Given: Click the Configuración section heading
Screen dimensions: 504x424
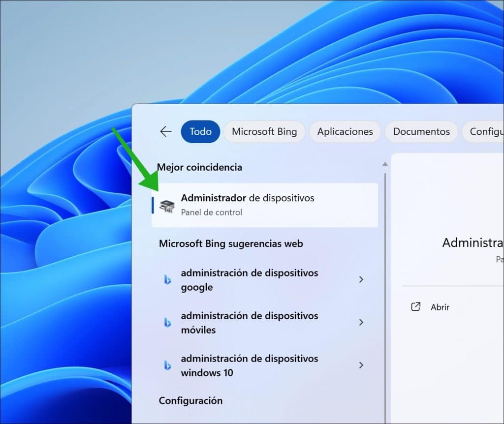Looking at the screenshot, I should [x=190, y=400].
